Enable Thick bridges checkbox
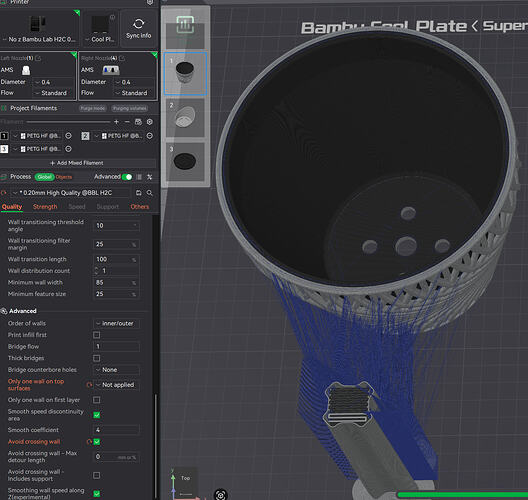Image resolution: width=528 pixels, height=500 pixels. [x=97, y=358]
